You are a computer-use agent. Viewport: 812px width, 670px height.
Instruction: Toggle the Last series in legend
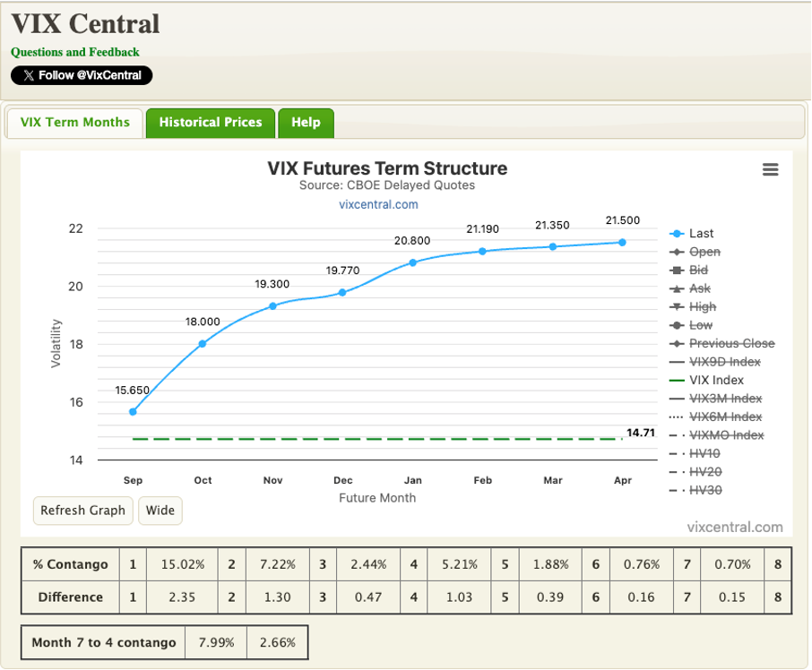pyautogui.click(x=692, y=234)
